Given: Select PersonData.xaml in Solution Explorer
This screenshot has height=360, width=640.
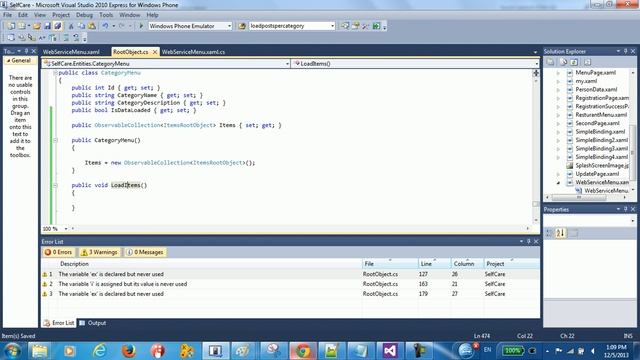Looking at the screenshot, I should 596,90.
